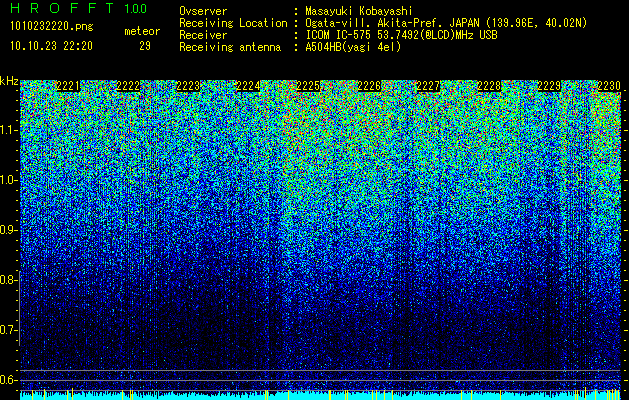Click the 2229 time marker
This screenshot has height=400, width=629.
549,86
